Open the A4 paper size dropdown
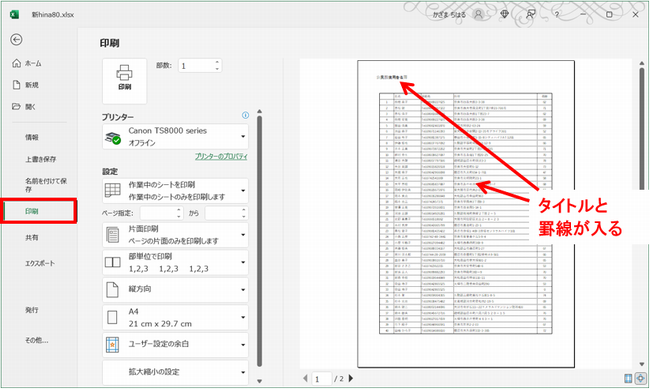 click(175, 317)
